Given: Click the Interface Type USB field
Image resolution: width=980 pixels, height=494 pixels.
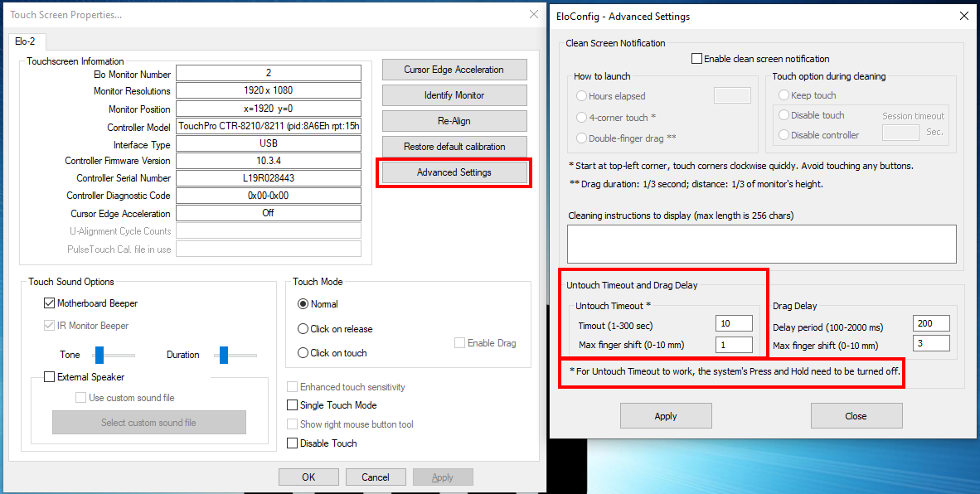Looking at the screenshot, I should (x=269, y=143).
